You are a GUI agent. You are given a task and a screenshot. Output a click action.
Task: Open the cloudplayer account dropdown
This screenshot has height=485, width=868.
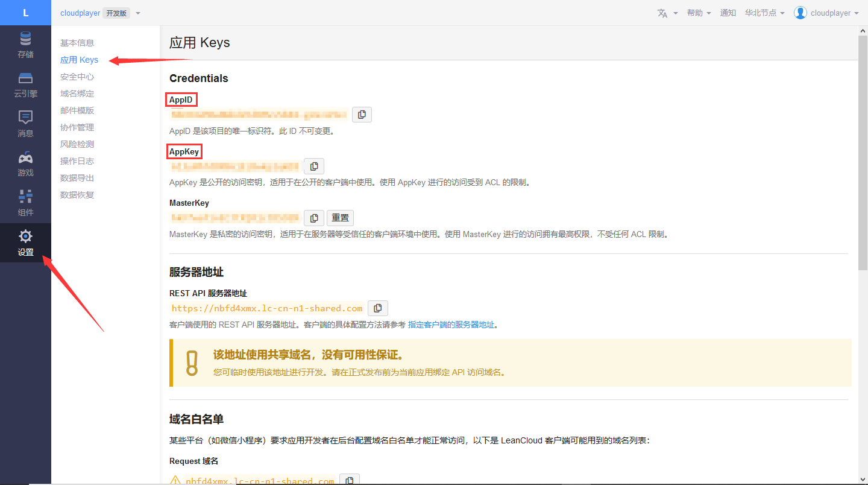coord(826,13)
